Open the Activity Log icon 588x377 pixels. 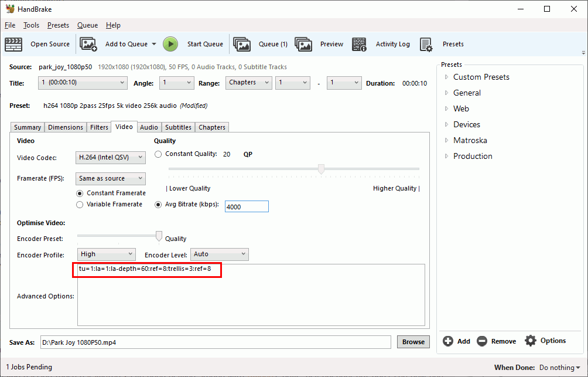[x=359, y=45]
